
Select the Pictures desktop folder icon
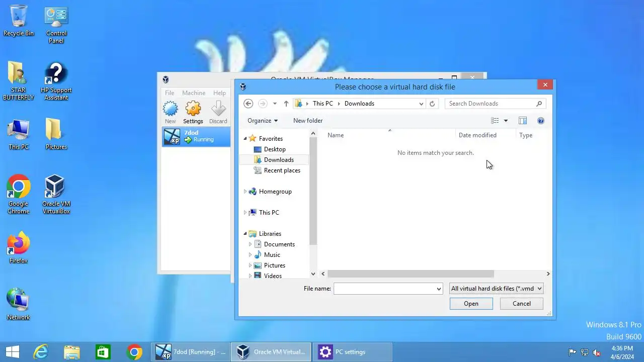point(56,134)
